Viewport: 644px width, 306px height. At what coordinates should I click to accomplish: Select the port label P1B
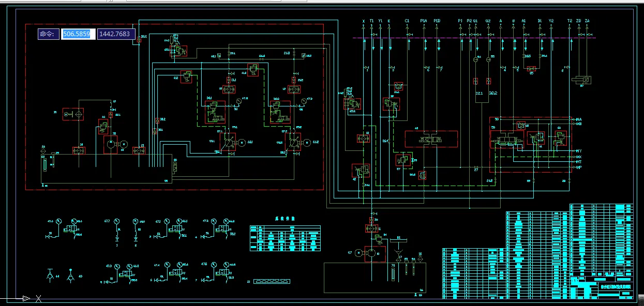coord(438,21)
